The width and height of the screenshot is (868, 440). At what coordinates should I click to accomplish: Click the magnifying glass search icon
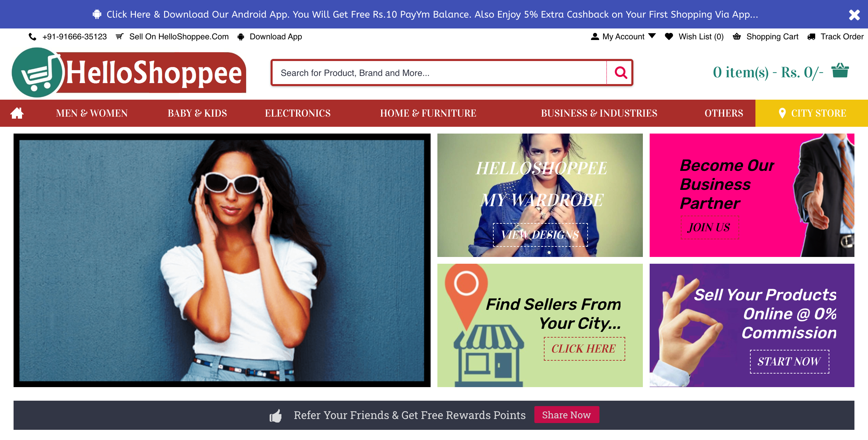tap(620, 73)
